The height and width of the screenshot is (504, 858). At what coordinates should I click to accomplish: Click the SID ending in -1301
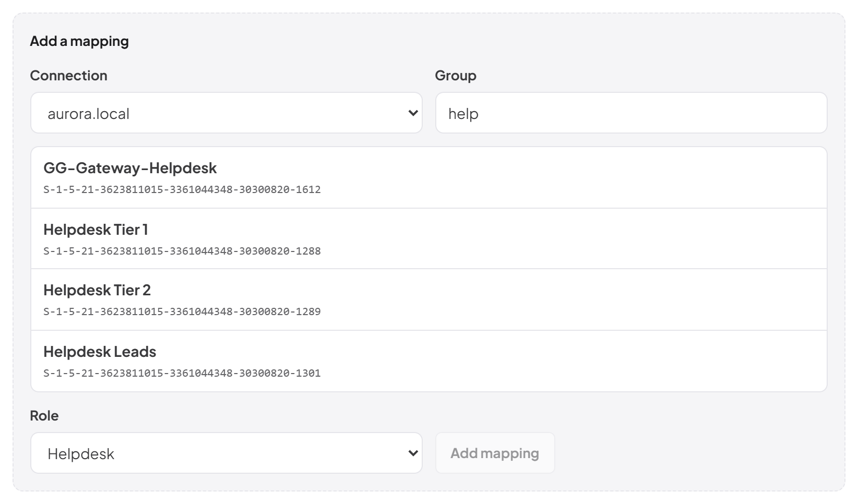click(182, 373)
